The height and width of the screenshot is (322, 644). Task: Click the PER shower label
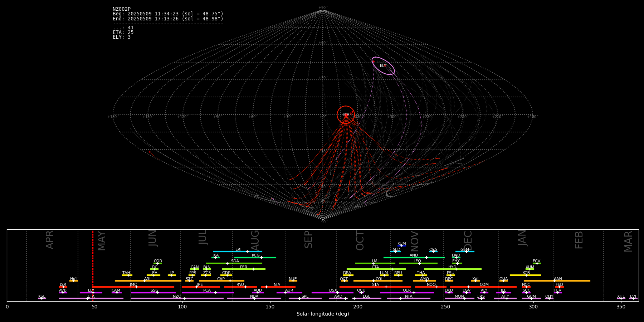[x=244, y=267]
